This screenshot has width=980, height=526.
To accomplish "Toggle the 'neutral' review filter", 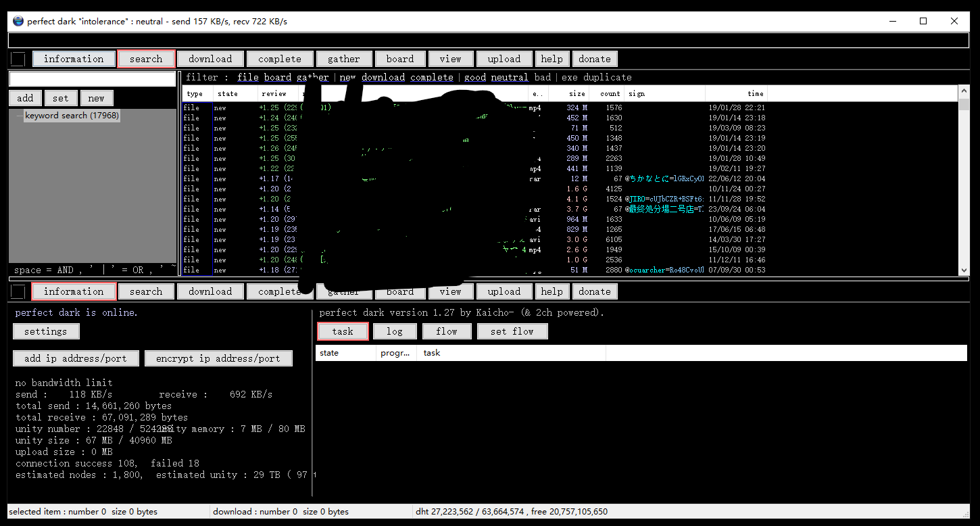I will point(510,77).
